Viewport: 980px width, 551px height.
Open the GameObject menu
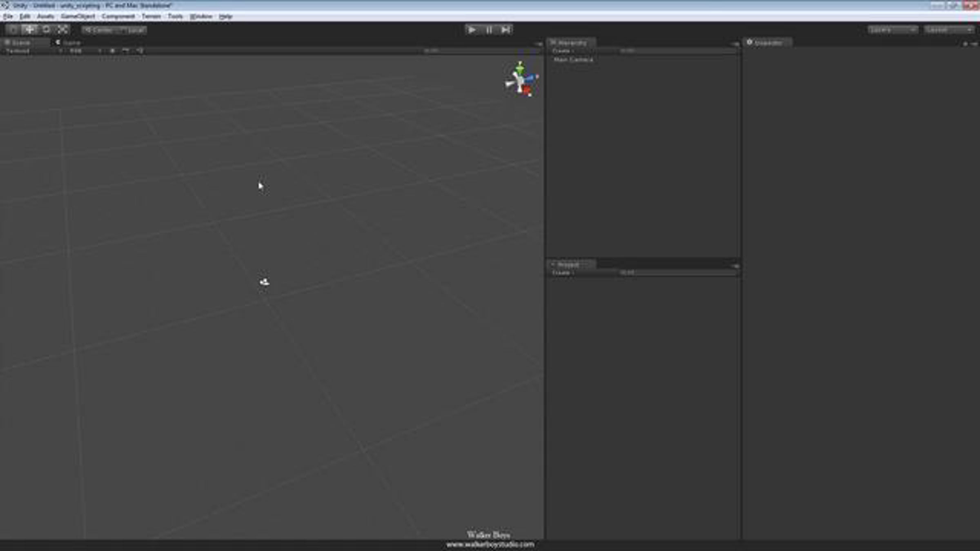pyautogui.click(x=78, y=16)
